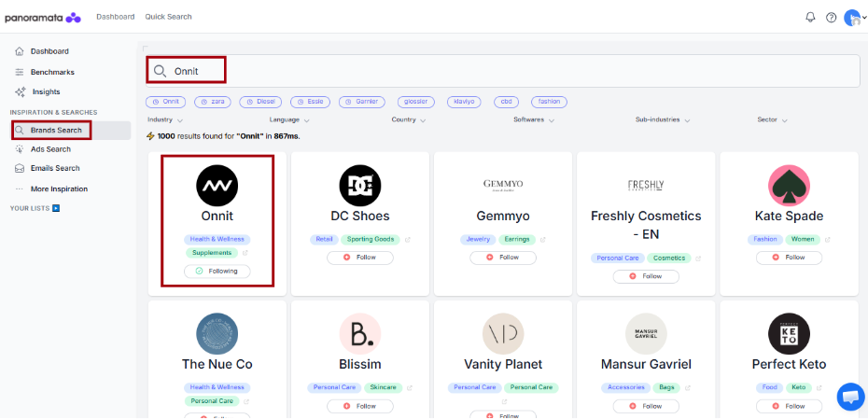Expand the Language filter dropdown
The width and height of the screenshot is (868, 419).
click(289, 119)
